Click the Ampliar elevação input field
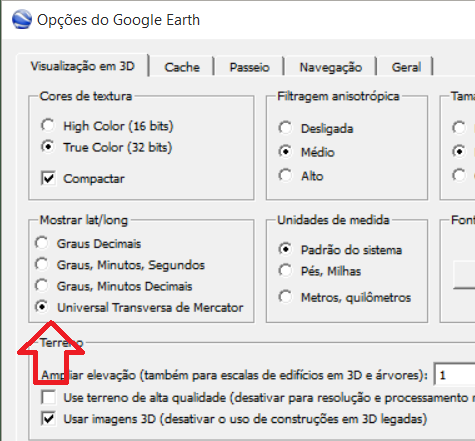Screen dimensions: 475x441 tap(455, 375)
